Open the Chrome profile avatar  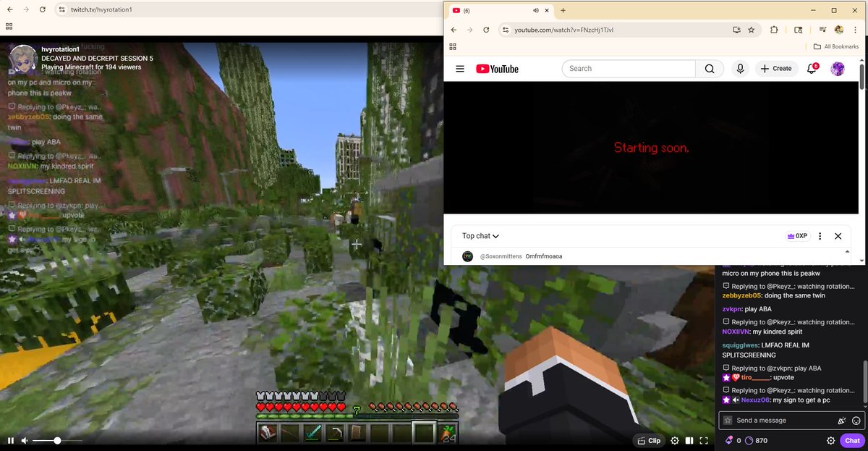point(839,30)
